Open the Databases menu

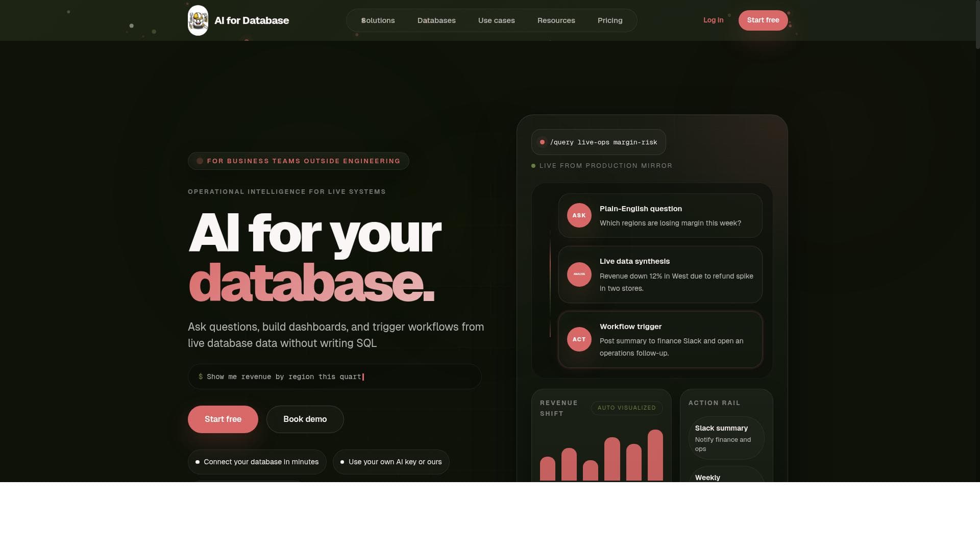[436, 20]
